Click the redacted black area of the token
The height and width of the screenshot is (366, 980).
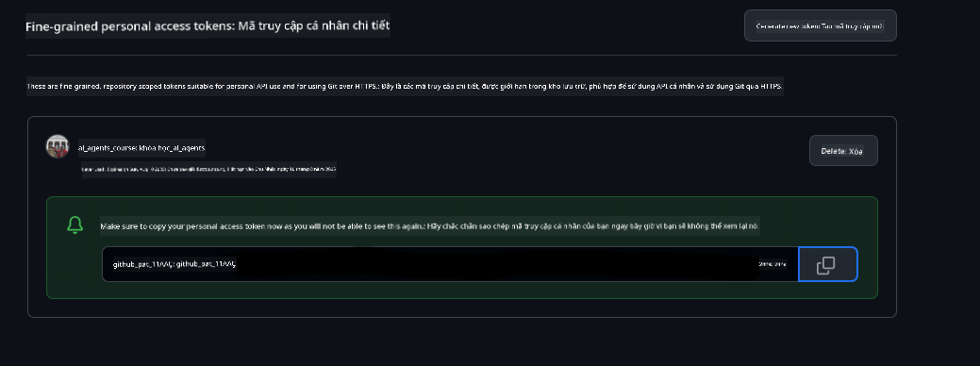click(497, 264)
